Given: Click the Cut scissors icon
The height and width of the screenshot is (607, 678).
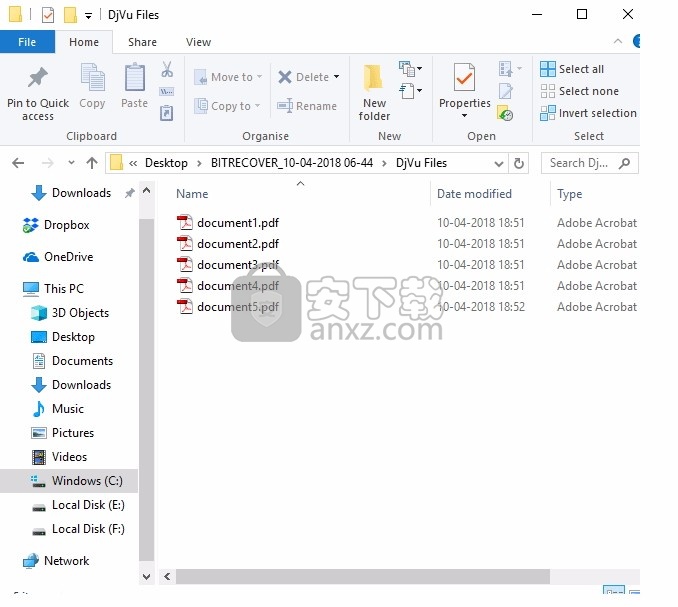Looking at the screenshot, I should click(x=167, y=69).
